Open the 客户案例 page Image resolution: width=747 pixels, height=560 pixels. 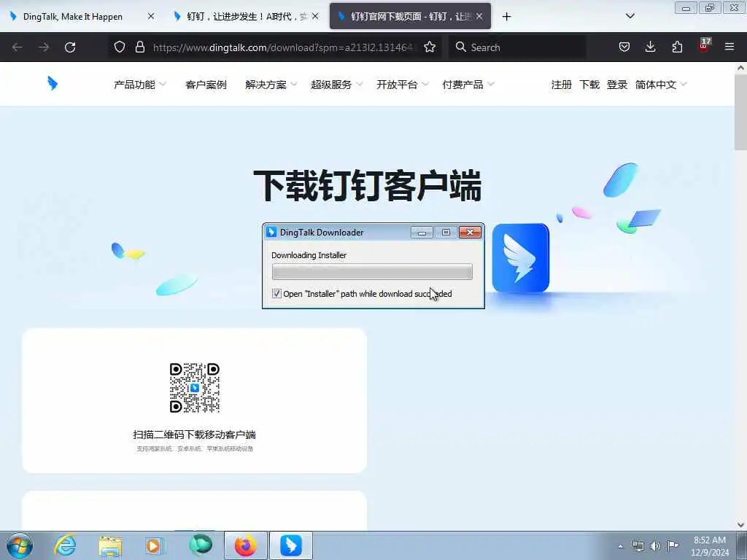pos(206,85)
